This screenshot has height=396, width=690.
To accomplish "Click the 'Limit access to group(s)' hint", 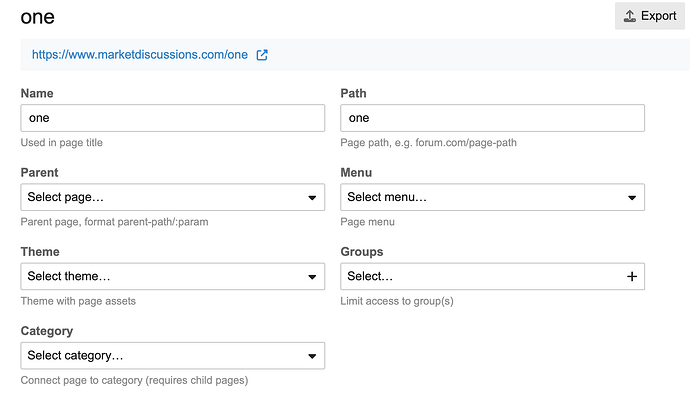I will tap(397, 301).
